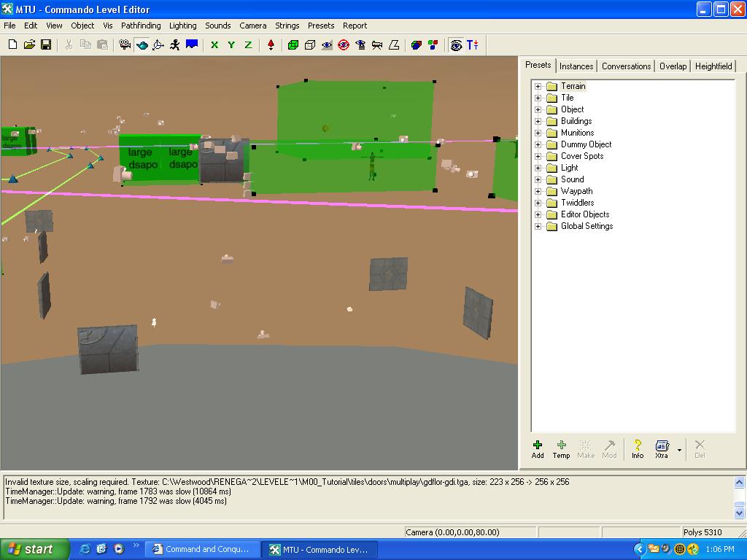Select the running character walkthrough icon
Viewport: 747px width, 560px height.
(x=175, y=45)
